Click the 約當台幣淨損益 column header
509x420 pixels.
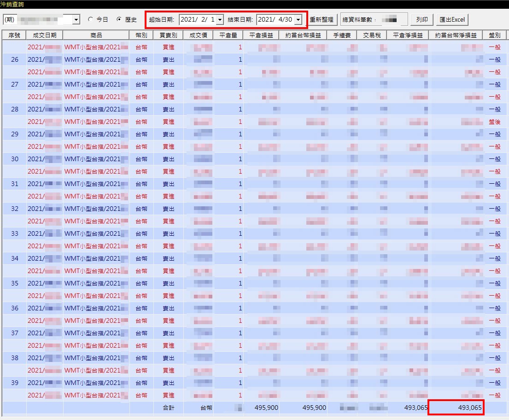[456, 35]
